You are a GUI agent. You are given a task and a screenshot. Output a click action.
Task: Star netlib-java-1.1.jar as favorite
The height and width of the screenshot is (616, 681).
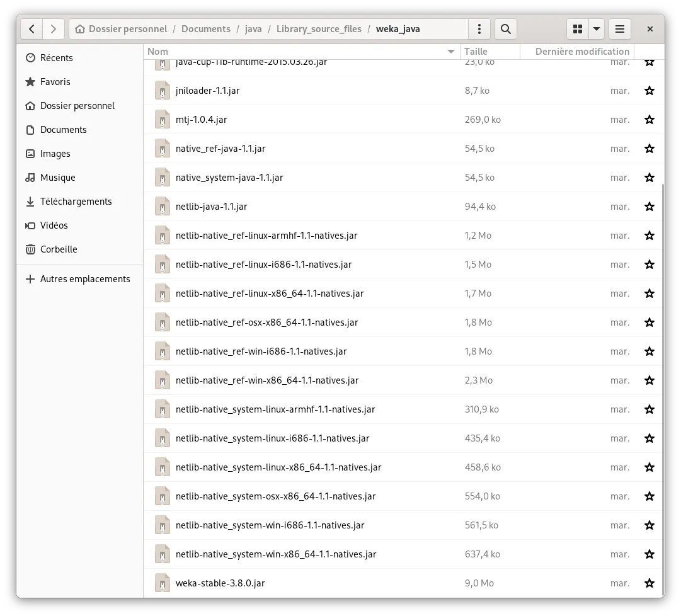pos(649,206)
